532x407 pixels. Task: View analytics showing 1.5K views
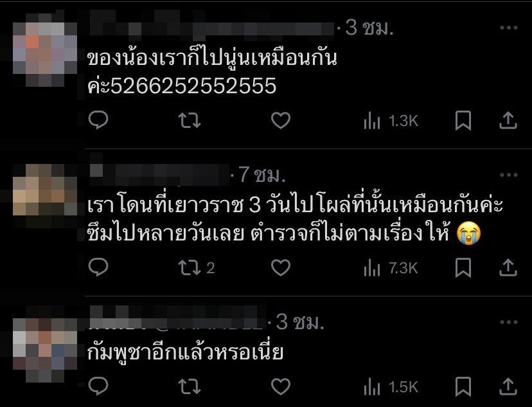tap(391, 387)
